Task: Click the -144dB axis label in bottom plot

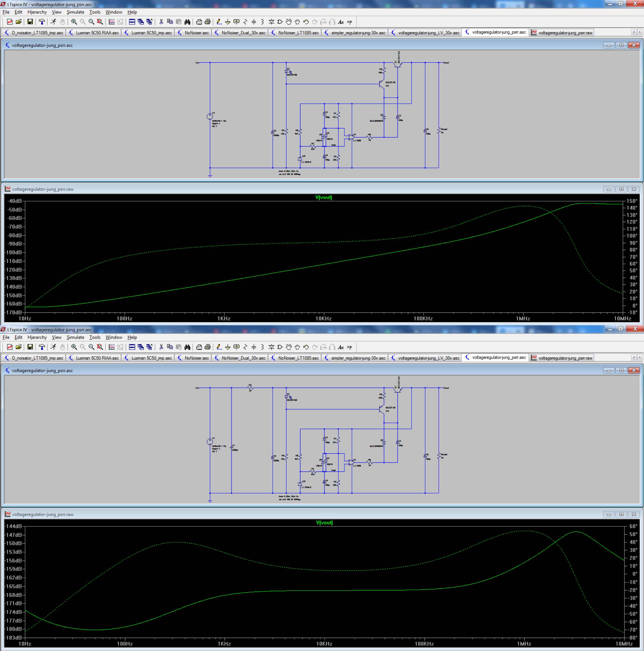Action: tap(13, 526)
